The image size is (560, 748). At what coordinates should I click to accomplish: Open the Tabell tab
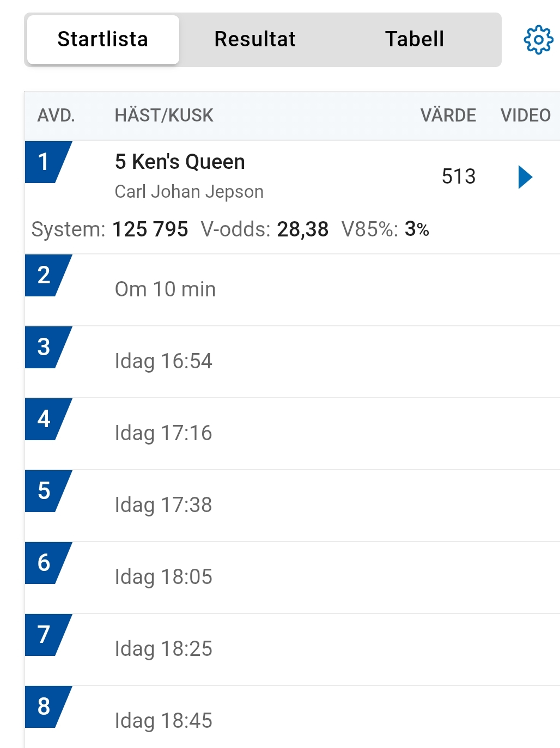pos(415,40)
